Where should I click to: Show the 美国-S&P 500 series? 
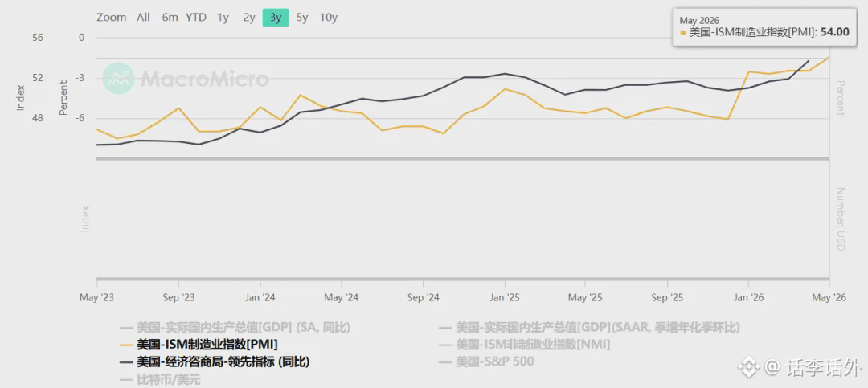486,362
